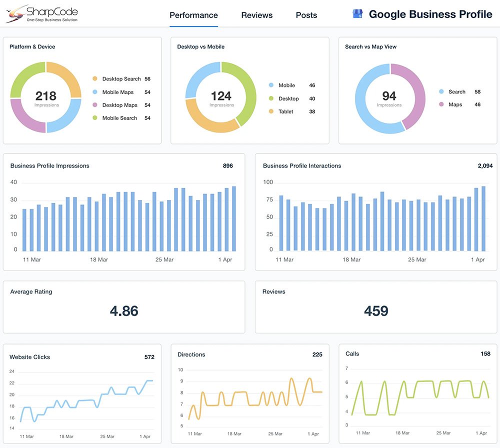This screenshot has width=500, height=448.
Task: Click the Business Profile Impressions heading
Action: click(49, 166)
